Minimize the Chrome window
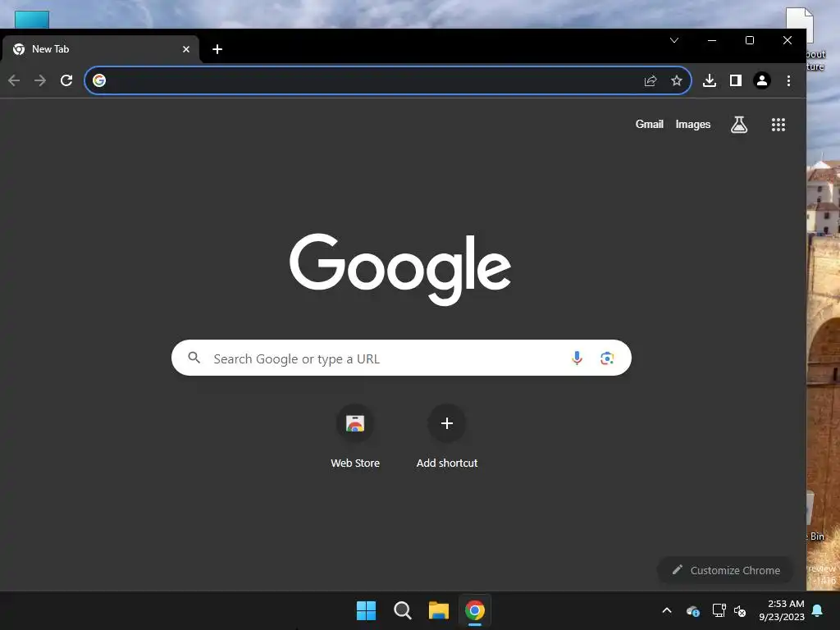The height and width of the screenshot is (630, 840). coord(712,40)
